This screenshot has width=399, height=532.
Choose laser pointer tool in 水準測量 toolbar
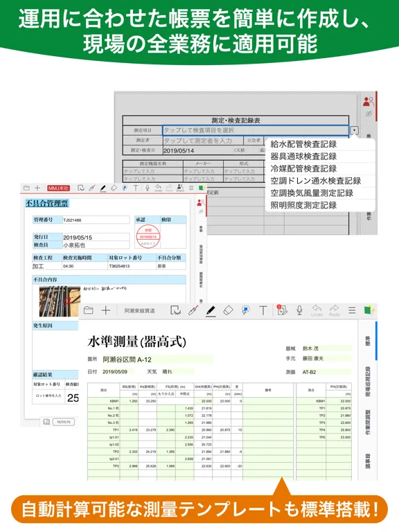click(x=193, y=310)
